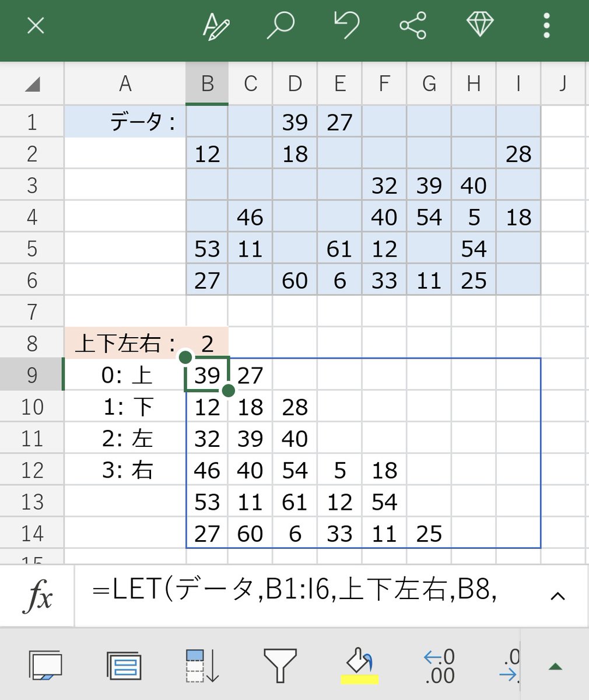Decrease decimal places for the selected cell
This screenshot has height=700, width=589.
[438, 665]
